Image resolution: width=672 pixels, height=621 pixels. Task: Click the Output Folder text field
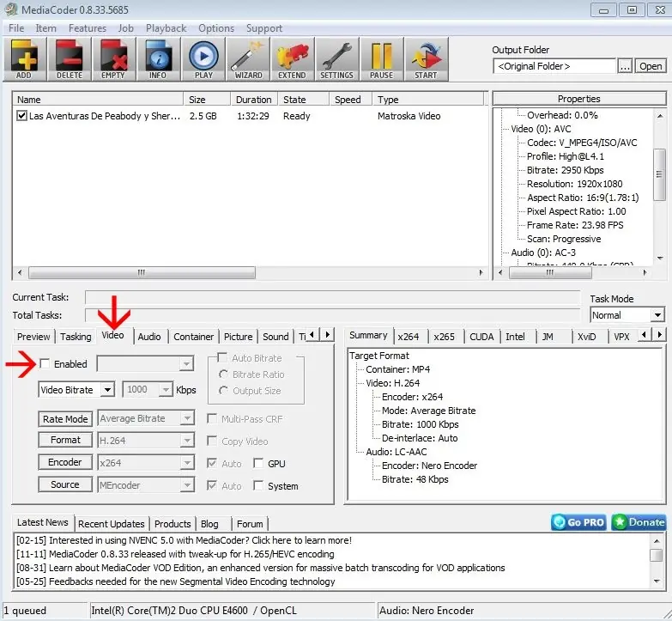(554, 66)
